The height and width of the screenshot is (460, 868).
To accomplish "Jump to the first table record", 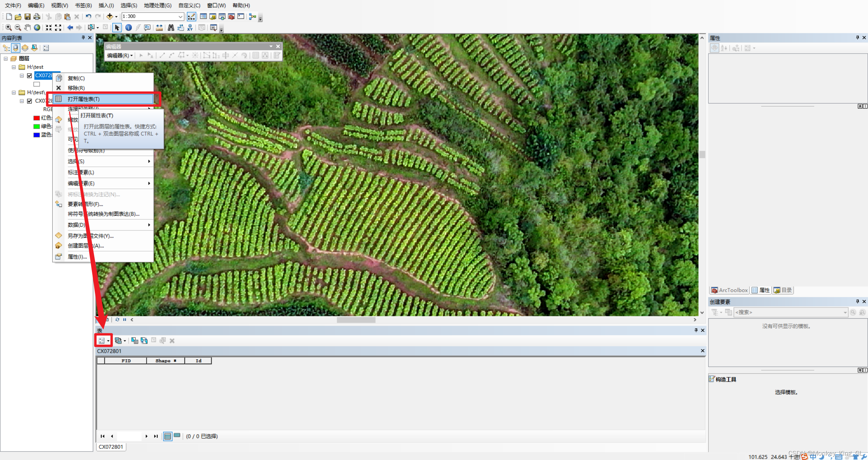I will point(102,436).
